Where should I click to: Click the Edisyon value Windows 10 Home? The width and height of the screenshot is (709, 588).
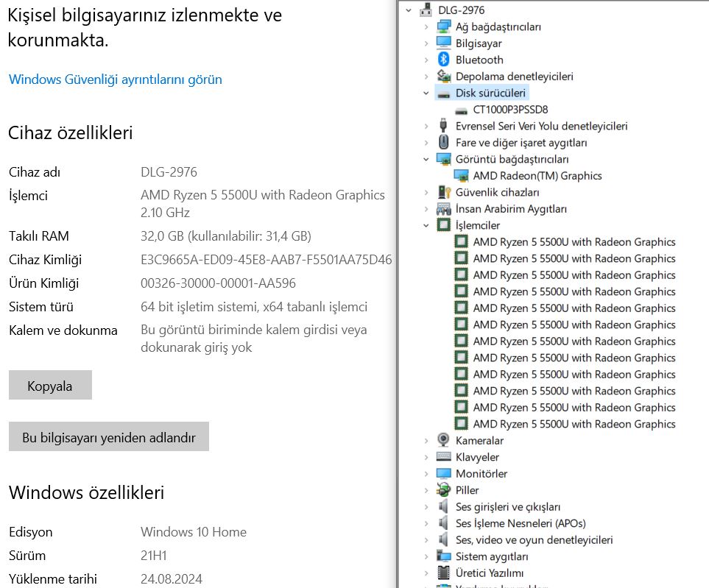pyautogui.click(x=194, y=532)
